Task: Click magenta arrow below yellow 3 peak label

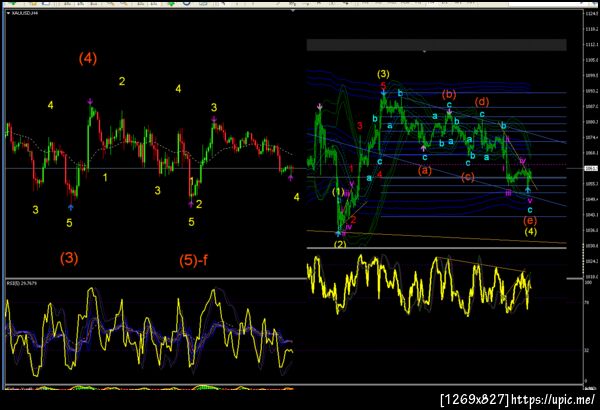Action: point(214,119)
